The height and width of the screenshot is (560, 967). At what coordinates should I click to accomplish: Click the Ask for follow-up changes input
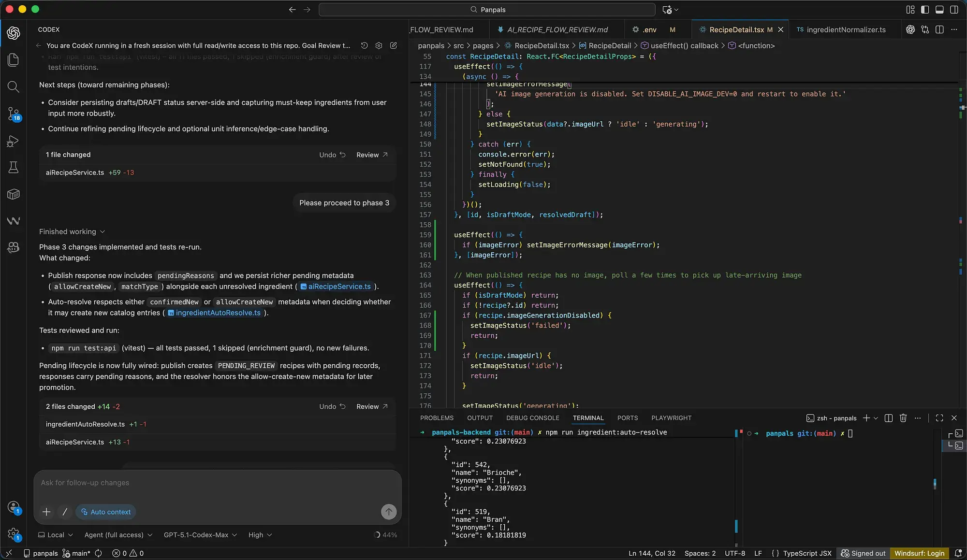[x=218, y=483]
